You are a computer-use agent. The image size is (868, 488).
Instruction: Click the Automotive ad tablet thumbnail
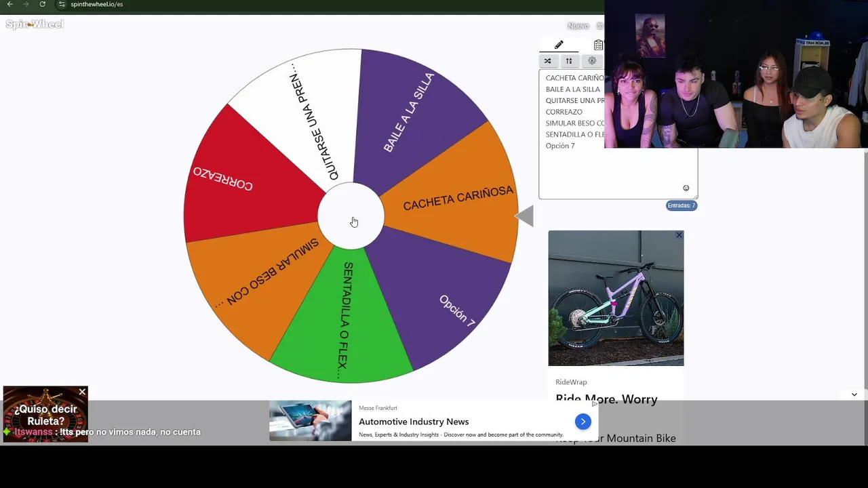pyautogui.click(x=311, y=421)
